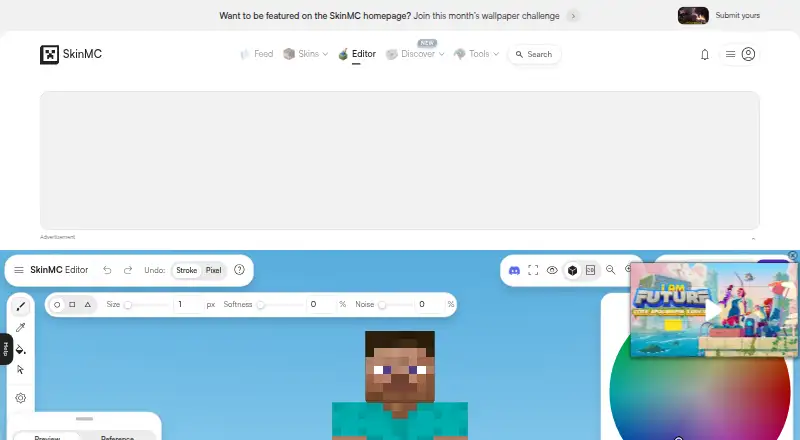The image size is (800, 440).
Task: Switch to 3D cube view
Action: [x=572, y=270]
